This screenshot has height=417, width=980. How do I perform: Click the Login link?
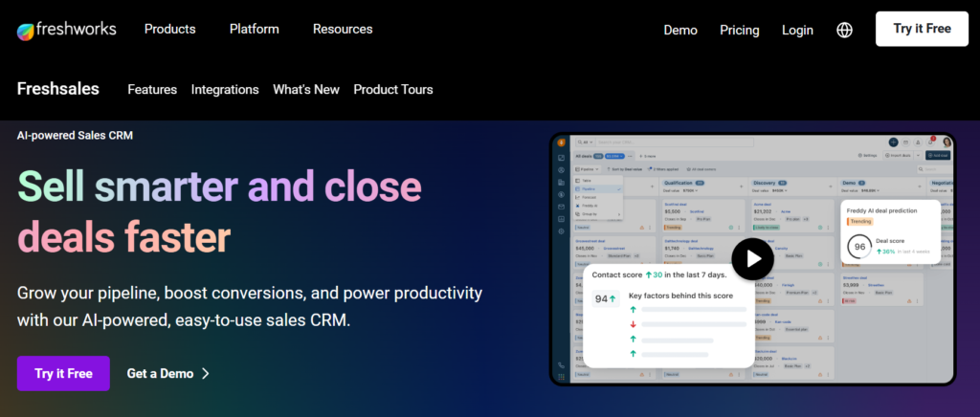pos(797,30)
